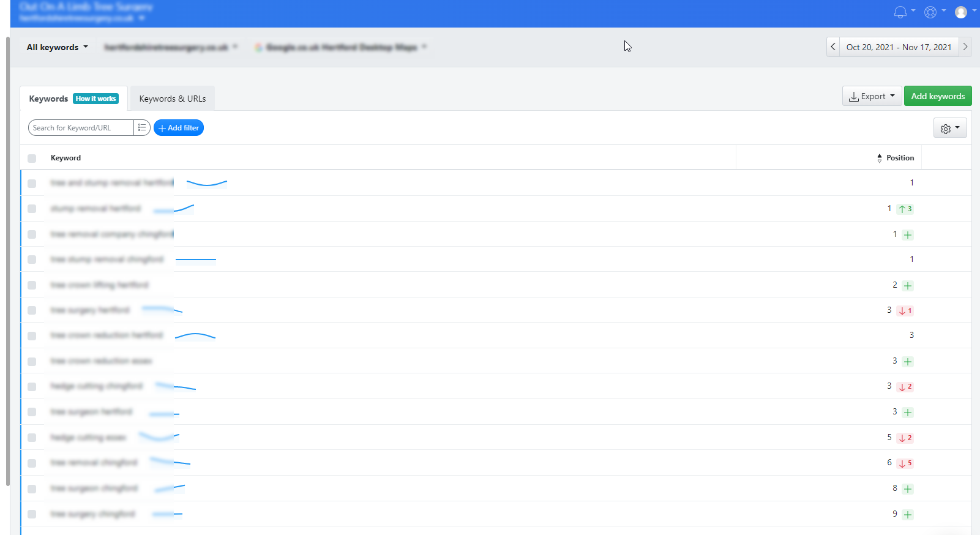Click keyword tree stump removal chingford
The width and height of the screenshot is (980, 535).
point(107,260)
